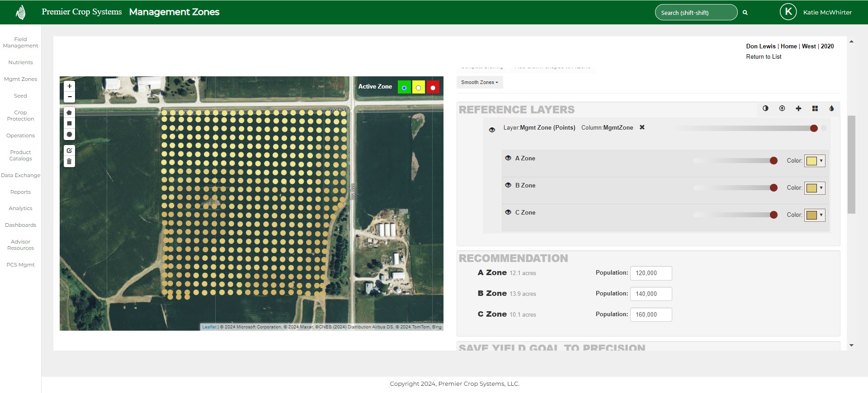The height and width of the screenshot is (393, 868).
Task: Open the Smooth Zones dropdown
Action: coord(479,82)
